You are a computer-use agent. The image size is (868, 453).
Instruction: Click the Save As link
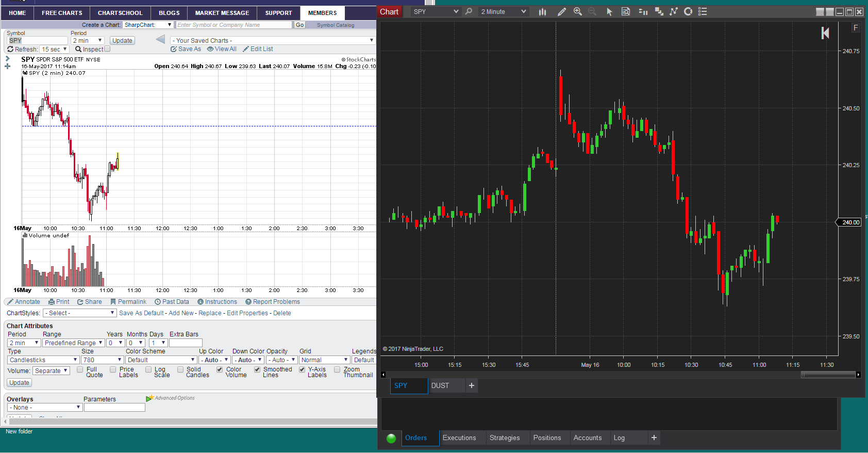coord(186,49)
